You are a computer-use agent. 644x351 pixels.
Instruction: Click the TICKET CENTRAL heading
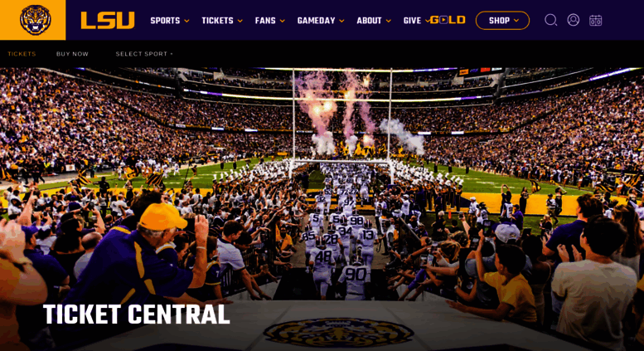137,314
